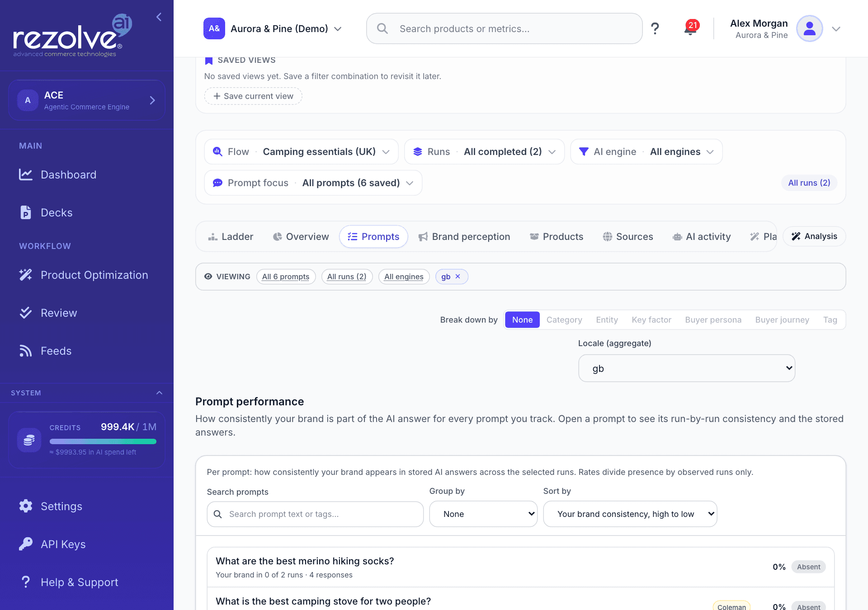Click the Settings gear icon

(x=26, y=506)
